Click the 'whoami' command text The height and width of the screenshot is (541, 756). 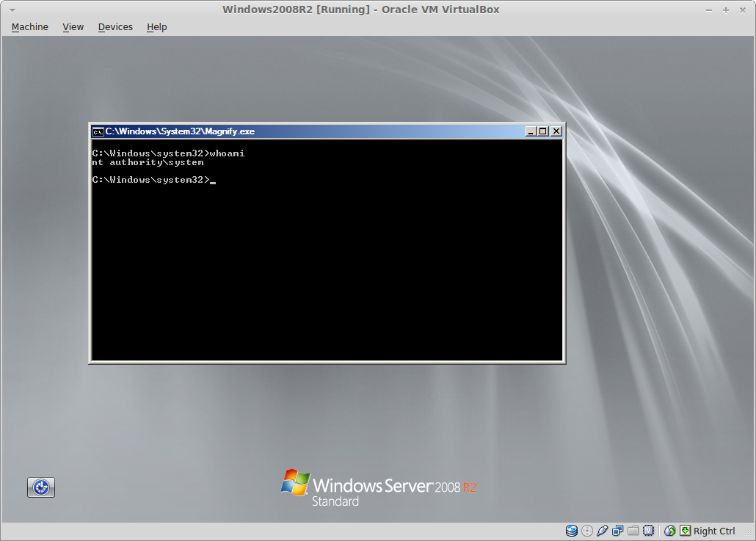(227, 153)
